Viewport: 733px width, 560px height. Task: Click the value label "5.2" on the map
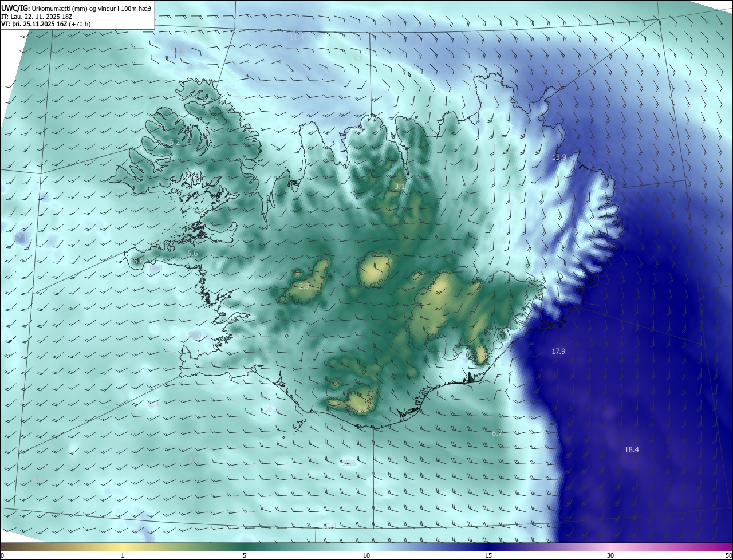tap(175, 142)
